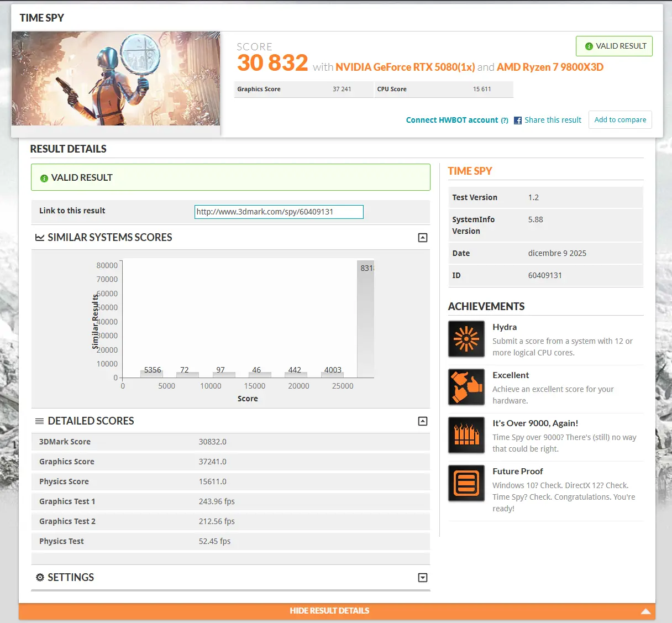Click the Future Proof achievement icon
This screenshot has width=672, height=623.
click(466, 483)
